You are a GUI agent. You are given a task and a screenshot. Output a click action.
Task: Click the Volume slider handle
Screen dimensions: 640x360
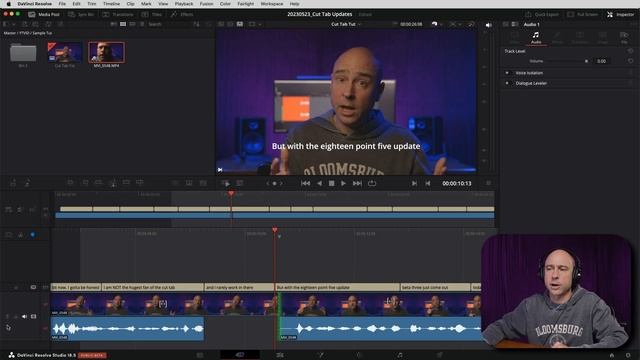tap(587, 61)
